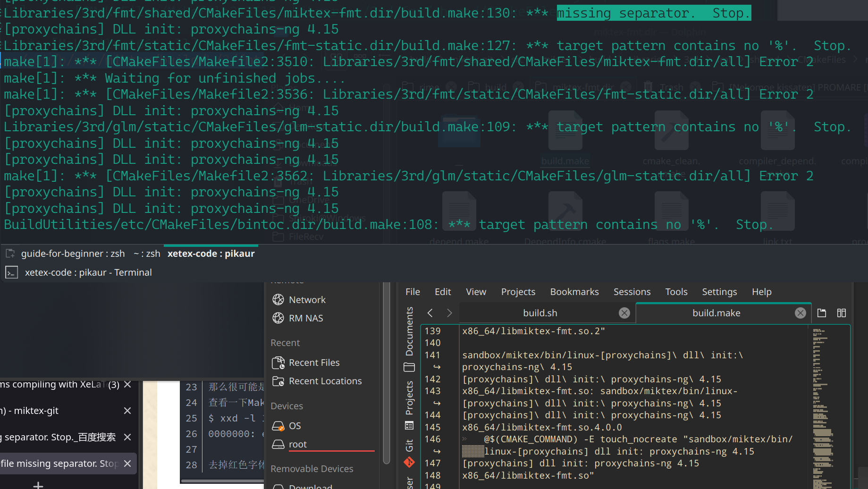Open the Git side panel in Kate
The width and height of the screenshot is (868, 489).
pos(409,453)
